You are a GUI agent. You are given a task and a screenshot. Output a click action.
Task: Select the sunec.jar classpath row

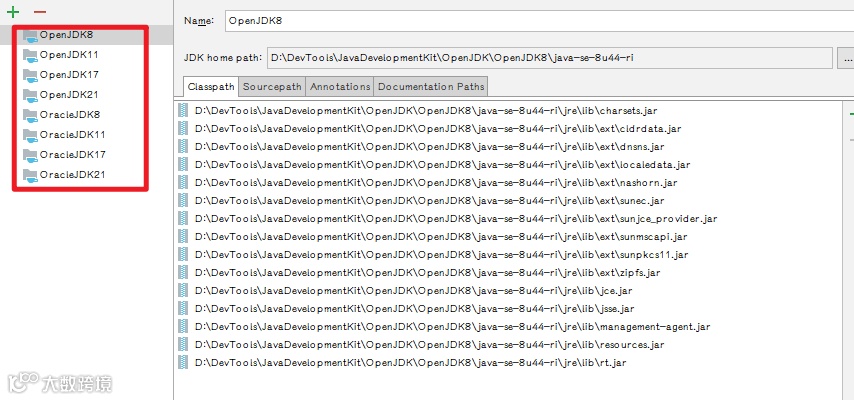[x=509, y=201]
